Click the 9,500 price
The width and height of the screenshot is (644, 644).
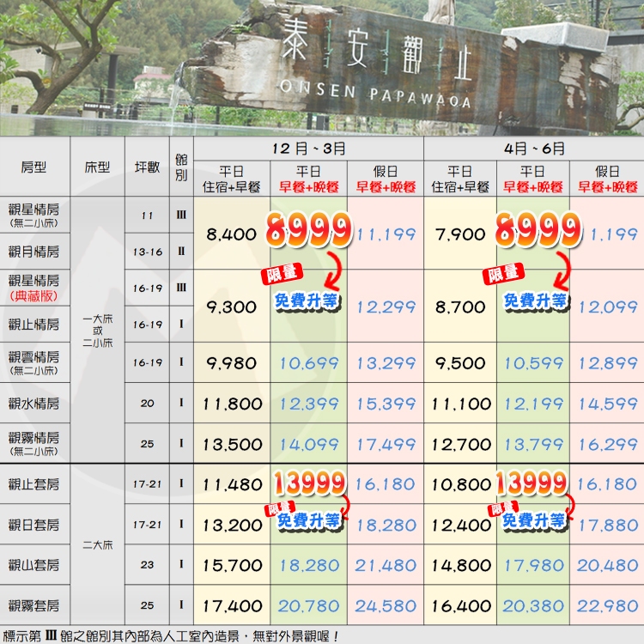point(460,363)
